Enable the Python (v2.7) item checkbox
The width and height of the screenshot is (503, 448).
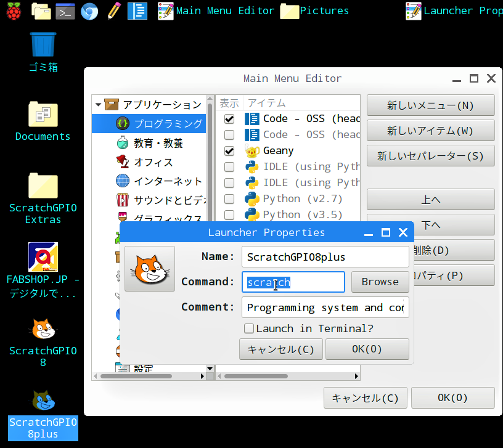pos(229,198)
